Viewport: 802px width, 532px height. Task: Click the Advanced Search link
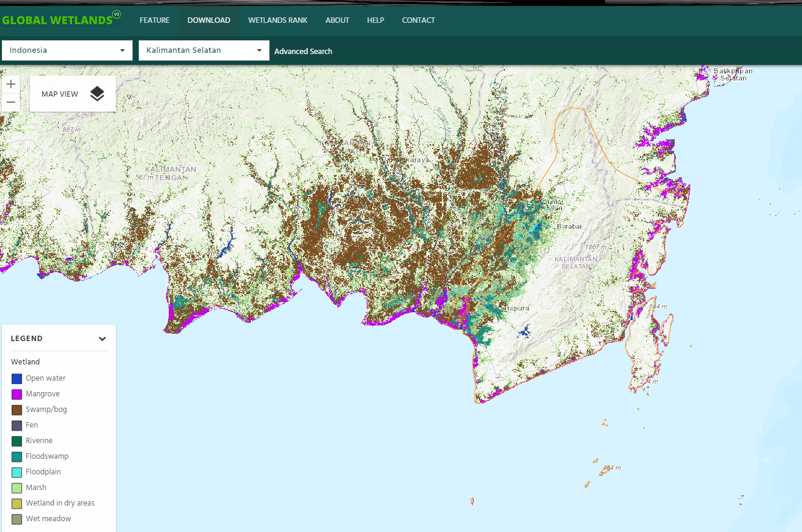click(x=303, y=51)
